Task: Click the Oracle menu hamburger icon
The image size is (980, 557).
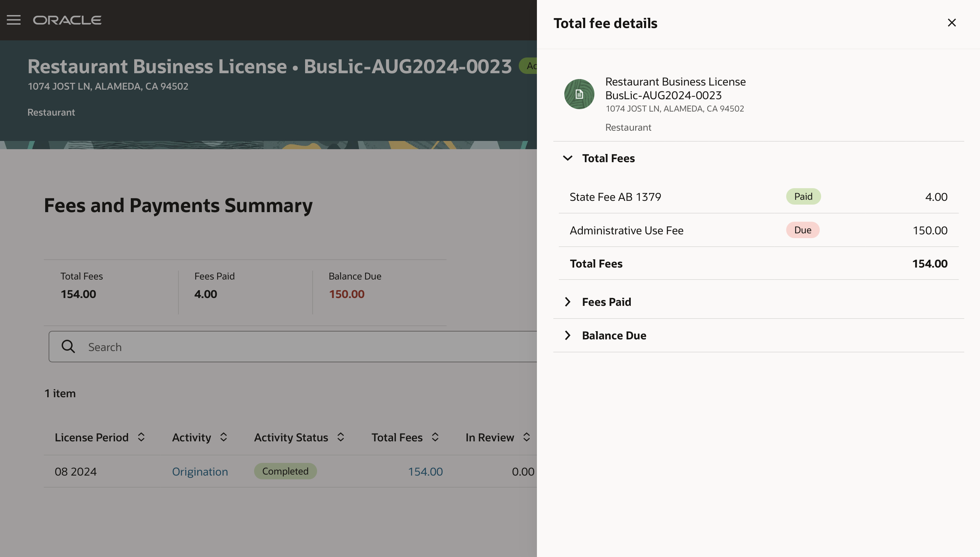Action: pyautogui.click(x=13, y=20)
